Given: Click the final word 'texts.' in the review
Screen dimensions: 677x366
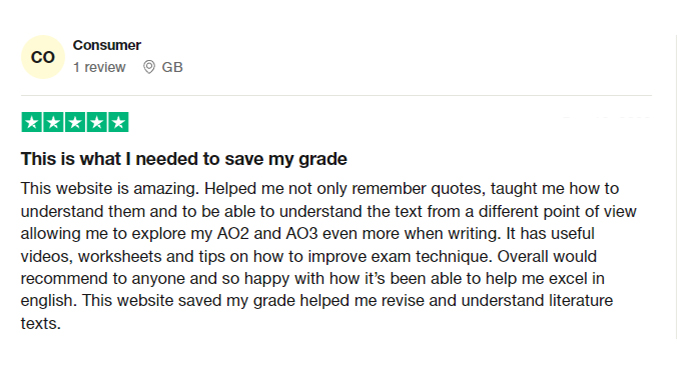Looking at the screenshot, I should point(41,323).
